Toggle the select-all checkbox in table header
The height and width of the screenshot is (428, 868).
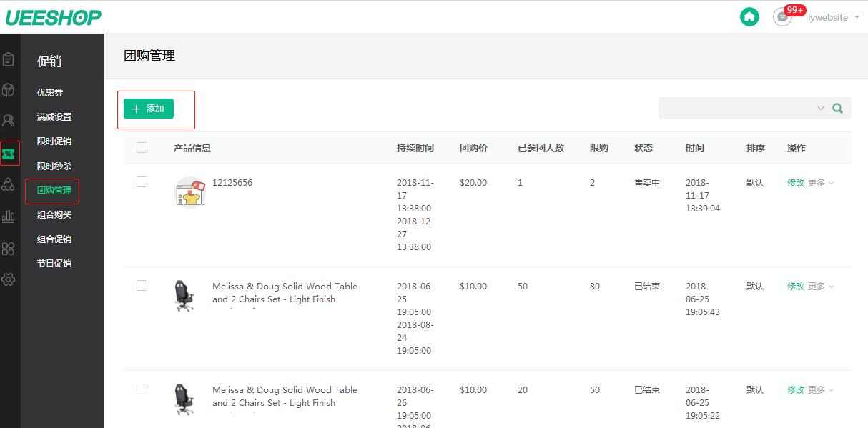[x=142, y=147]
